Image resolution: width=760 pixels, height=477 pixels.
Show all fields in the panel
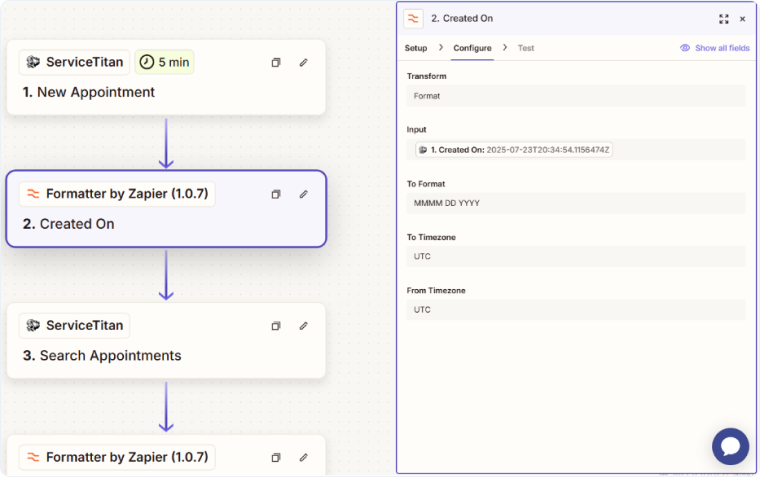coord(715,48)
